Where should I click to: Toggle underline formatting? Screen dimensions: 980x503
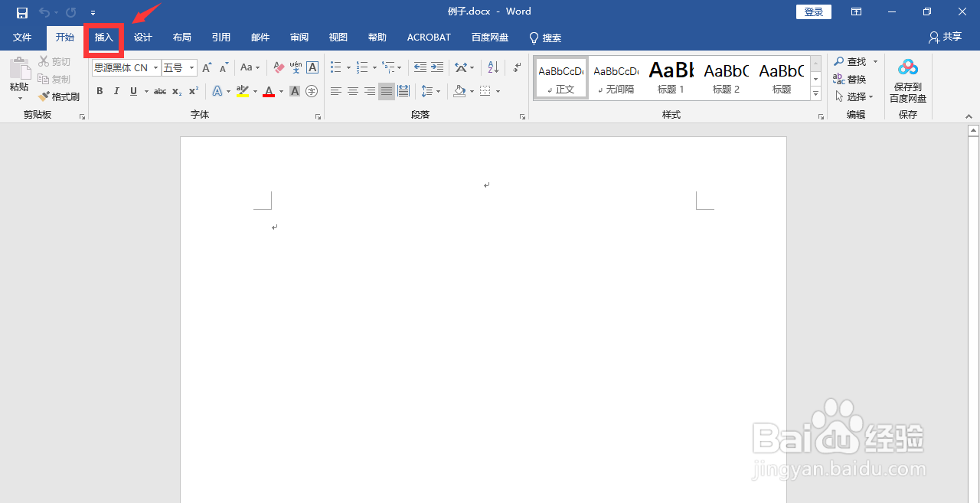[132, 91]
